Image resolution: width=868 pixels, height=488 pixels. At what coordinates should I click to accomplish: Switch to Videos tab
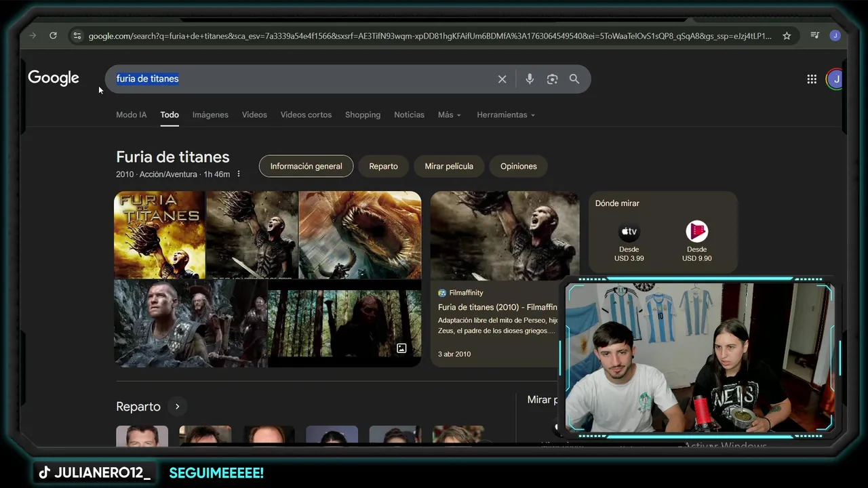click(x=254, y=115)
